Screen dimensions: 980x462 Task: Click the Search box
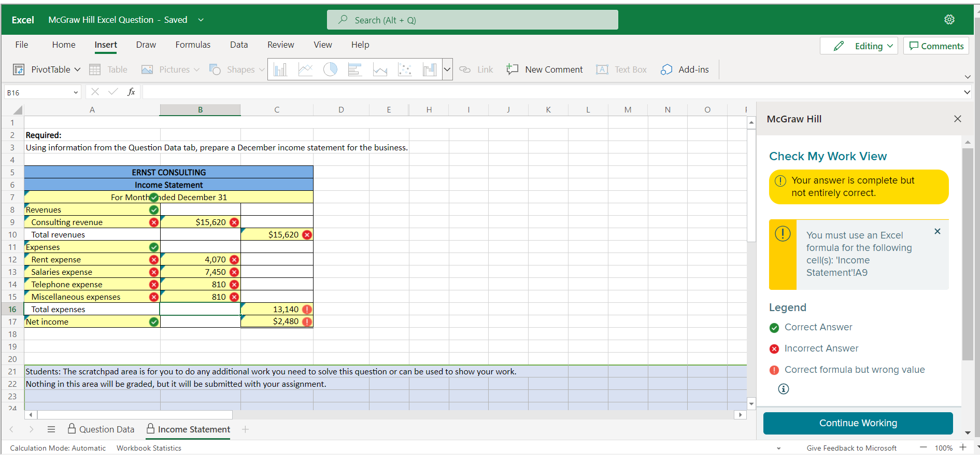click(472, 20)
